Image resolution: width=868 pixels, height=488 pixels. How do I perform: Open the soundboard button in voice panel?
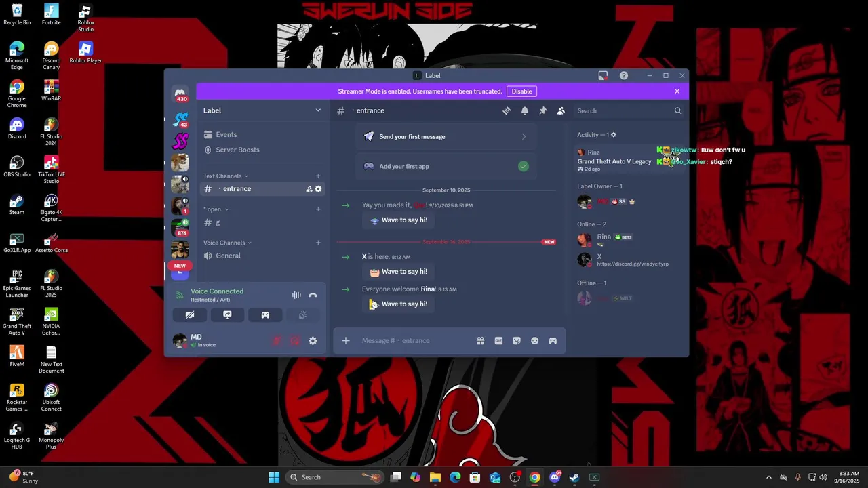coord(303,315)
